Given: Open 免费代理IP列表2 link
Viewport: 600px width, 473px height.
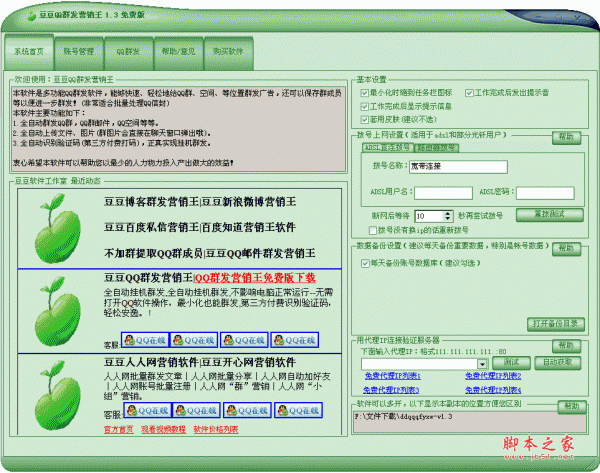Looking at the screenshot, I should click(493, 376).
